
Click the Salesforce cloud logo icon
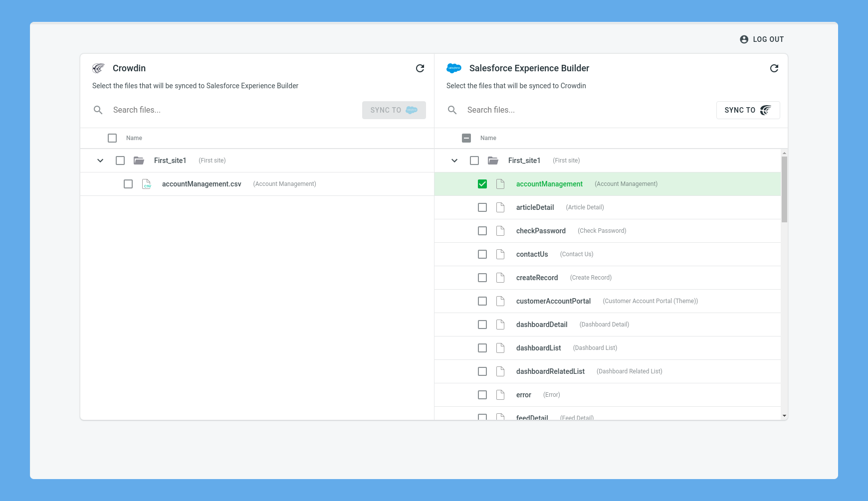click(454, 68)
